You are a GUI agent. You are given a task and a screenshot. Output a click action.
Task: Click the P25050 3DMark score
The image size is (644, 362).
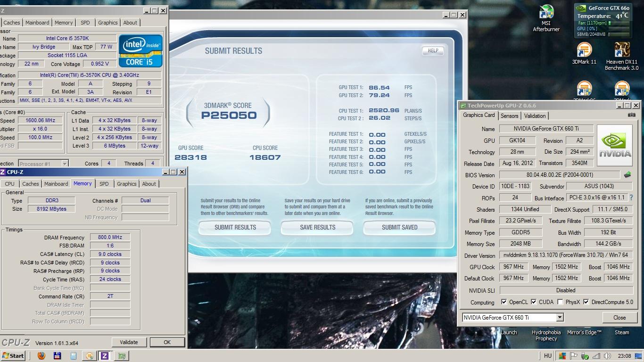click(229, 115)
